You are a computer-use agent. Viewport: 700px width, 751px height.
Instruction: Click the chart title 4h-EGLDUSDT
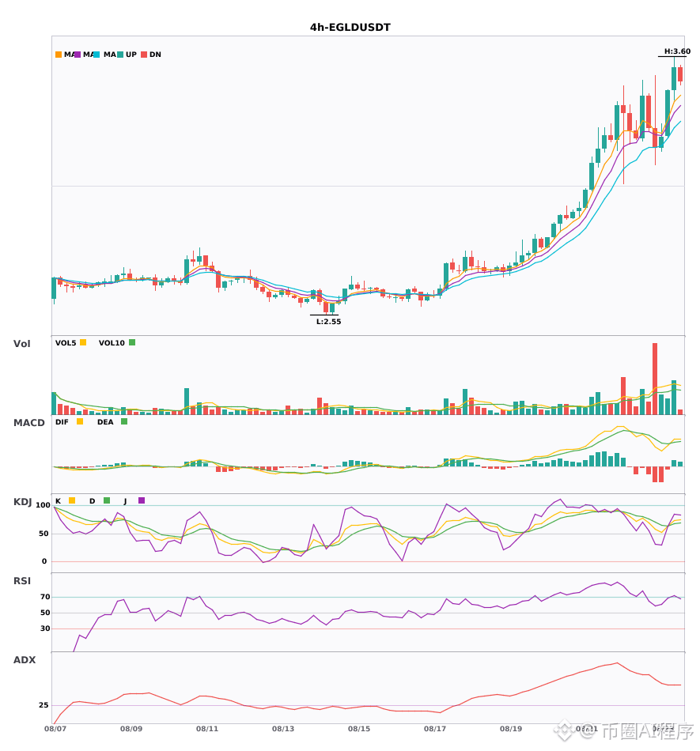coord(350,28)
